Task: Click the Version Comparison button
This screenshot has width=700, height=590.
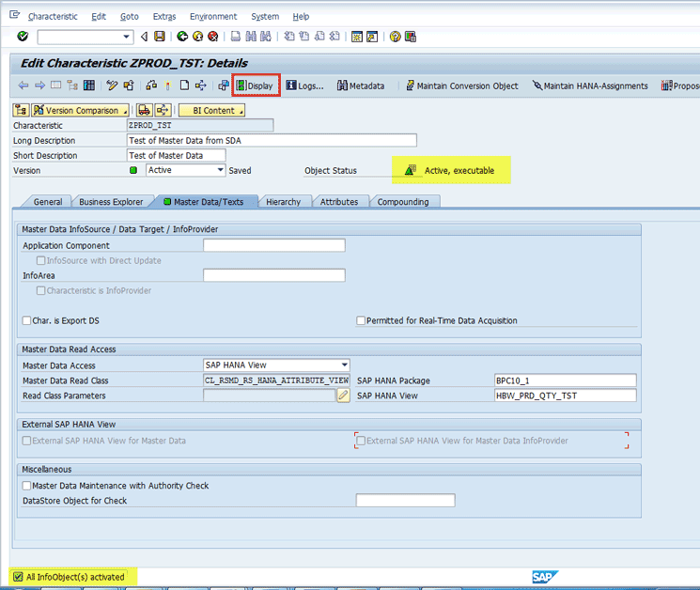Action: [x=70, y=110]
